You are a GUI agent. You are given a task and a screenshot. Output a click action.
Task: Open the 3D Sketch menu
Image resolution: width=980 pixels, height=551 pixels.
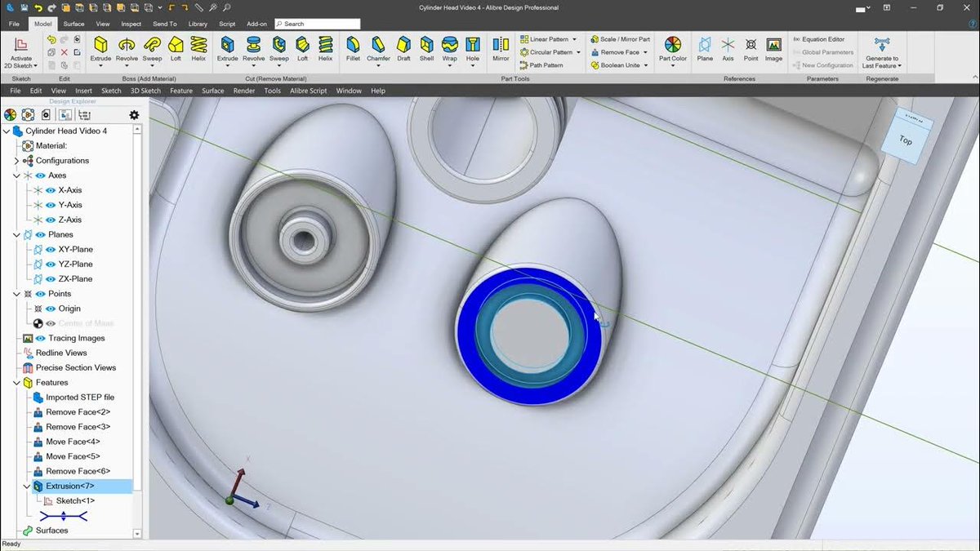(145, 91)
